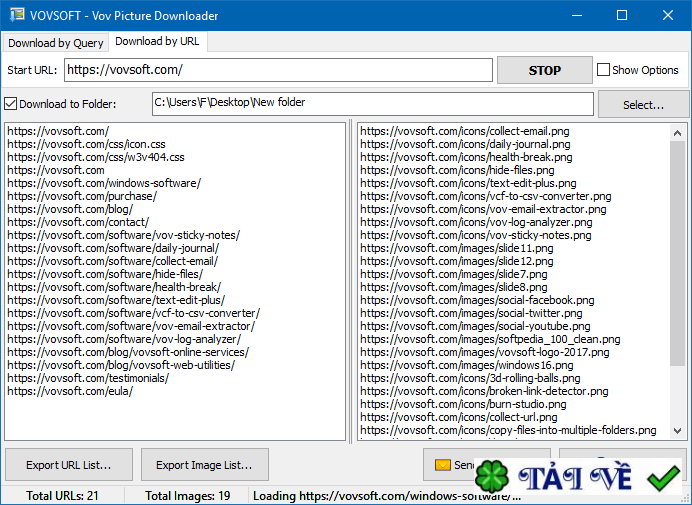Select the software/vov-log-analyzer/ URL row
This screenshot has height=505, width=692.
[x=124, y=339]
